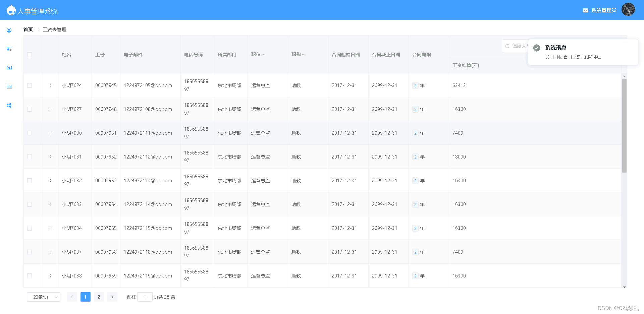Open the salary money sidebar icon

pos(9,68)
